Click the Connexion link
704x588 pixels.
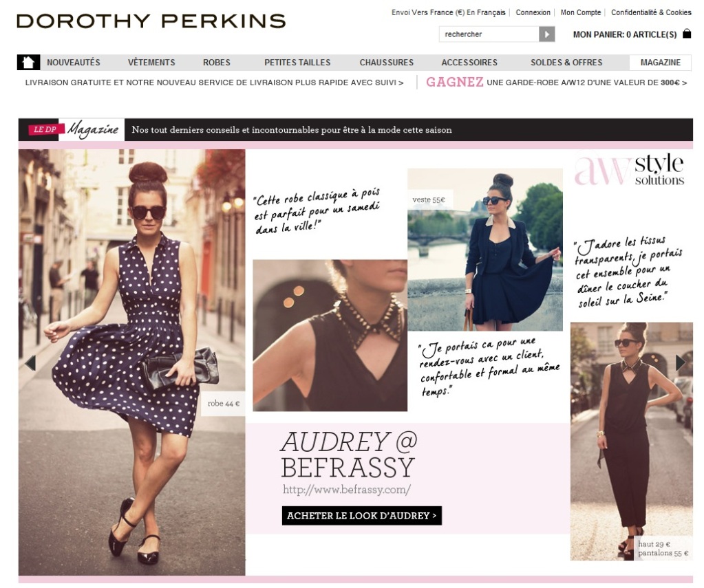coord(533,12)
